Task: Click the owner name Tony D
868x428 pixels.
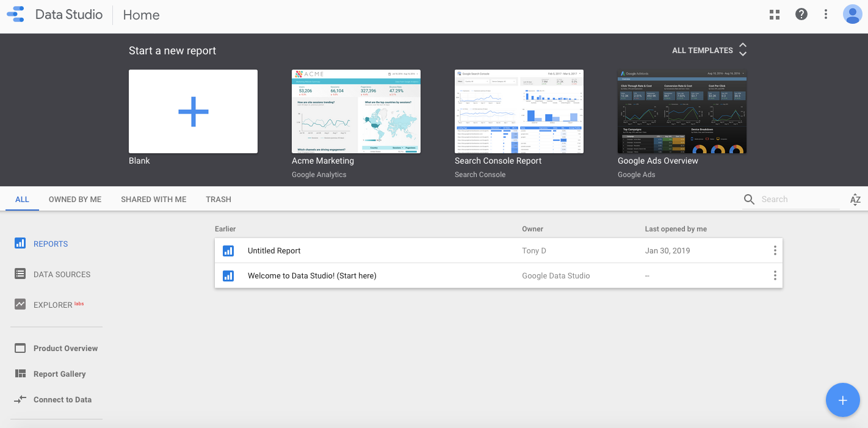Action: click(535, 251)
